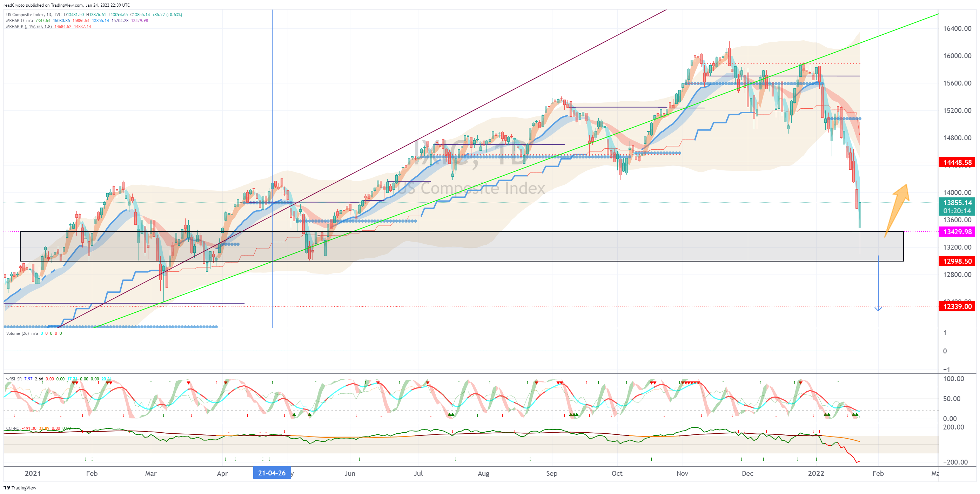Click the 16000.00 price axis value
980x494 pixels.
957,56
